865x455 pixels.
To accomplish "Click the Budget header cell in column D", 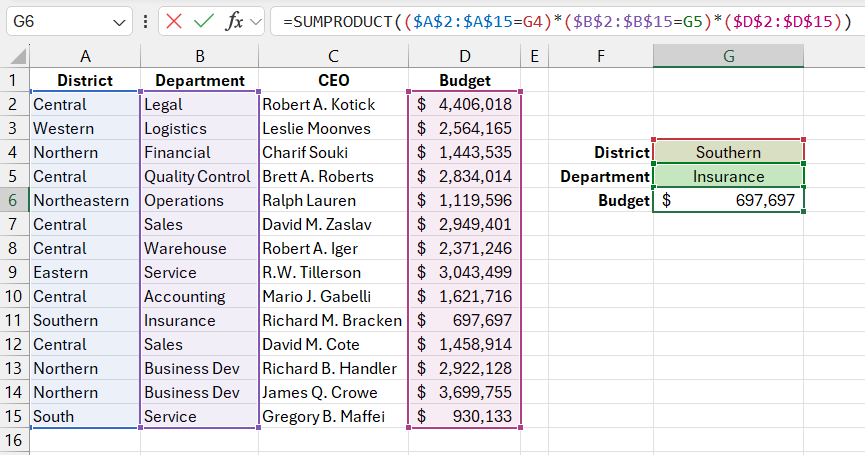I will pos(465,81).
